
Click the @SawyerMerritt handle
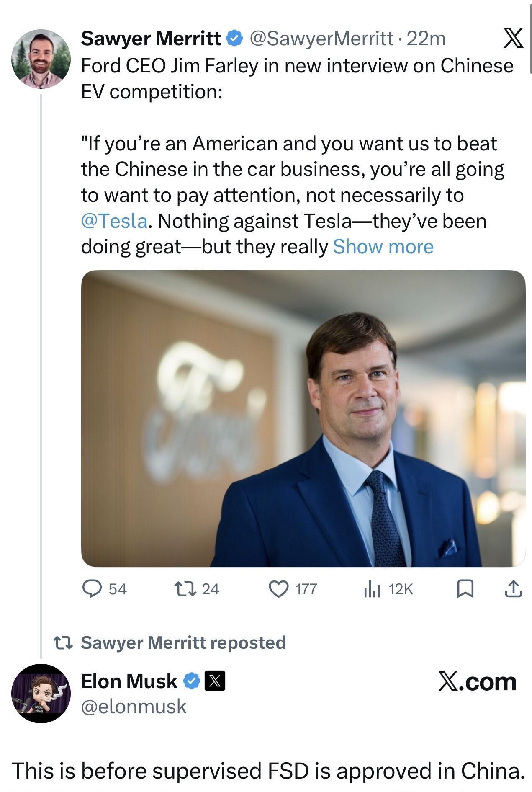click(x=321, y=39)
